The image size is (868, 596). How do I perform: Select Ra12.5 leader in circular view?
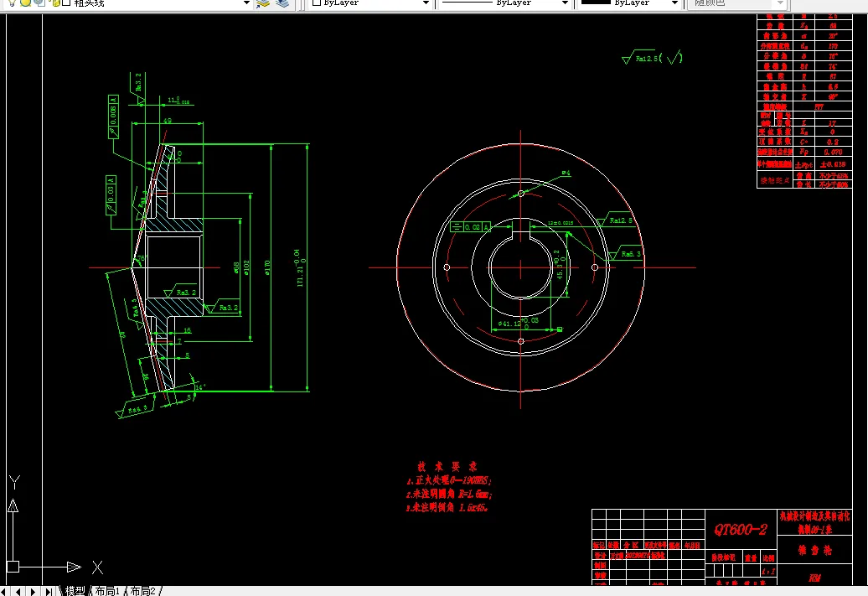[614, 220]
